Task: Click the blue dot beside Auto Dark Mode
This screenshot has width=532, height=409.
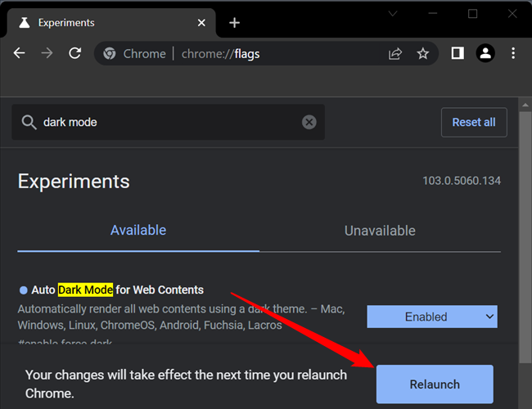Action: click(24, 290)
